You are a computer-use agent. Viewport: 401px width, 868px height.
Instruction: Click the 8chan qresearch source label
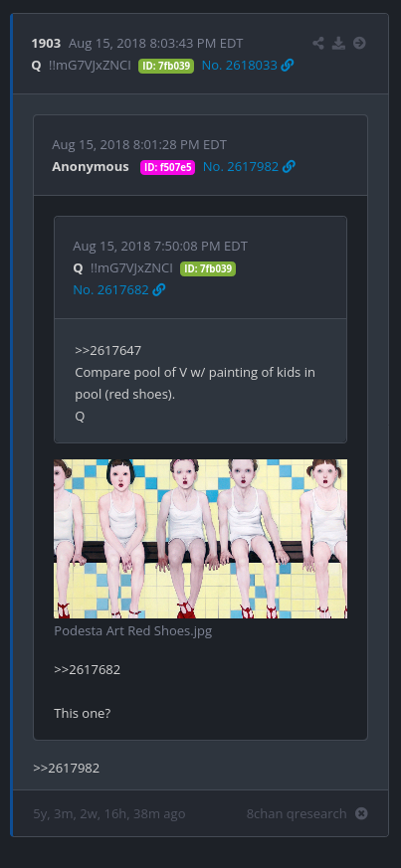[x=297, y=813]
